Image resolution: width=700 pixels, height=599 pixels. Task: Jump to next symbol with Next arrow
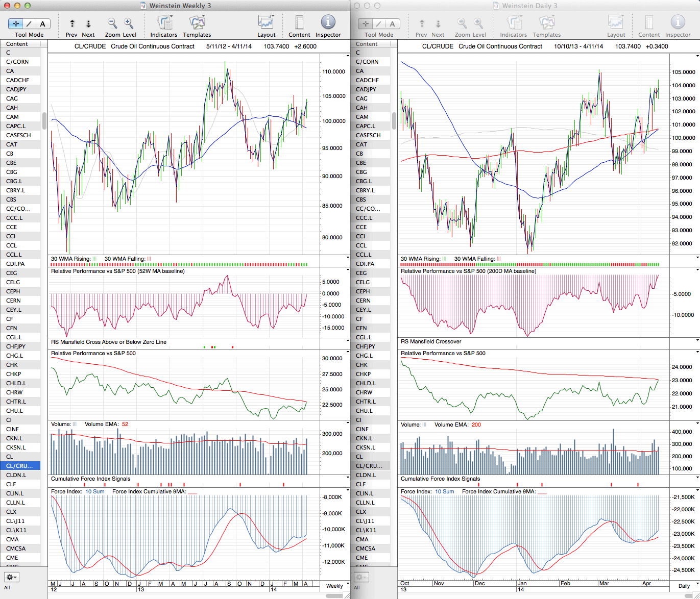(x=88, y=23)
